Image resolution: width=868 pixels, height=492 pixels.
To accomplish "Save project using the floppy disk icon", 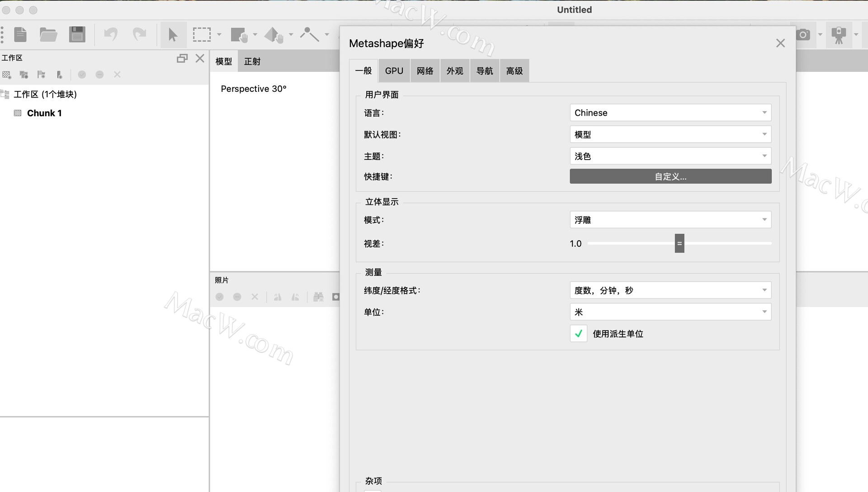I will (77, 34).
